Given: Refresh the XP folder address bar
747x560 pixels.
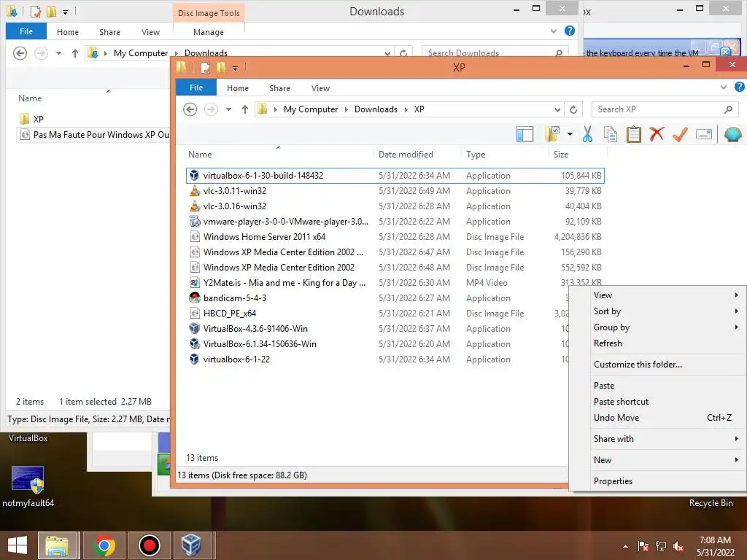Looking at the screenshot, I should click(573, 109).
